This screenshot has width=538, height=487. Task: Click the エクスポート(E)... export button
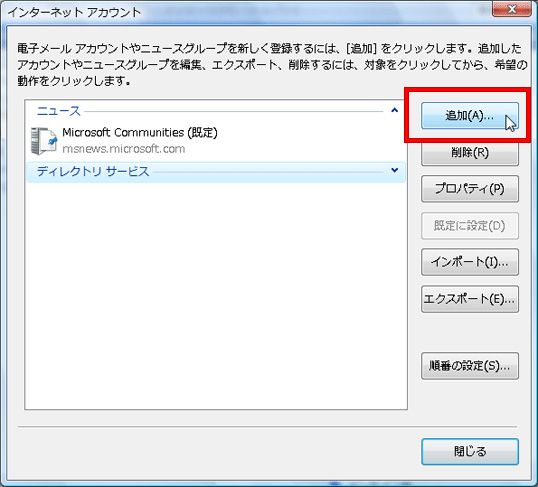pyautogui.click(x=469, y=299)
